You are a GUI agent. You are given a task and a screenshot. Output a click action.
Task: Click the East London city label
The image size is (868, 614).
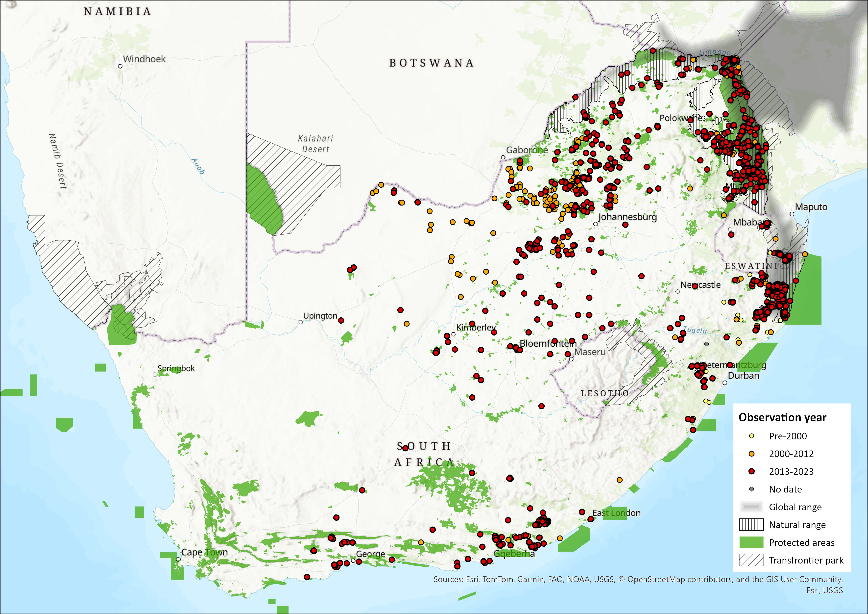616,513
